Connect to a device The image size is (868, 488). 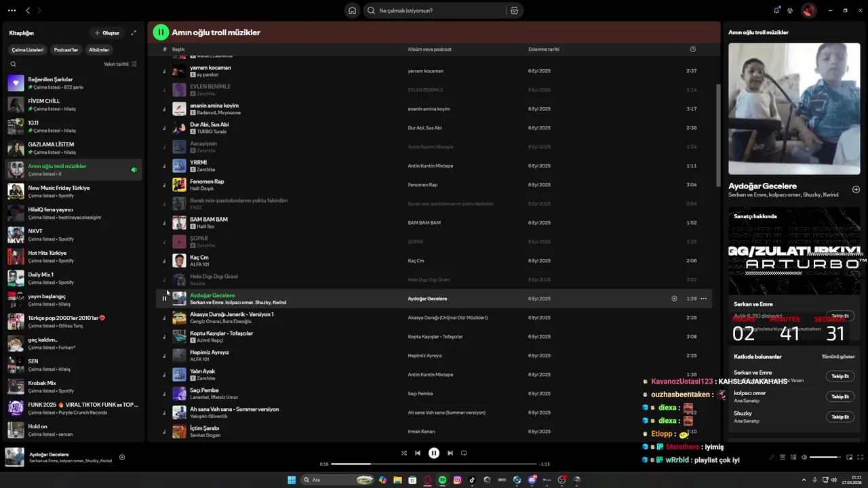(x=793, y=457)
